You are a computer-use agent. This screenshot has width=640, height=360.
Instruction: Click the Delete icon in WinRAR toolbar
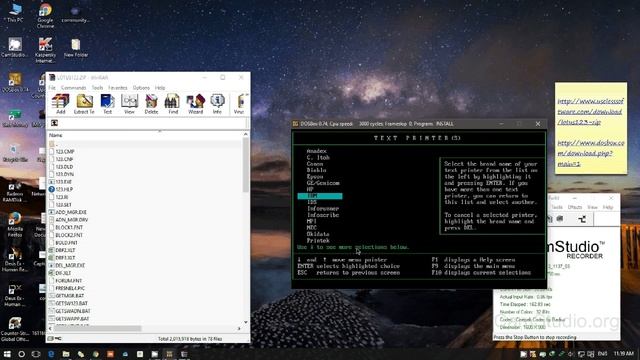[x=151, y=104]
